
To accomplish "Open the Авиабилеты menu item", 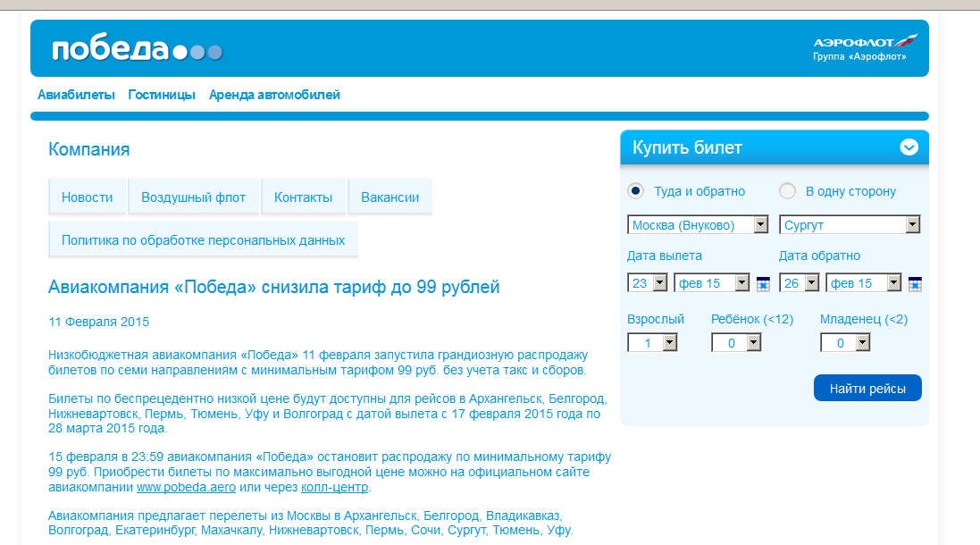I will [x=76, y=95].
